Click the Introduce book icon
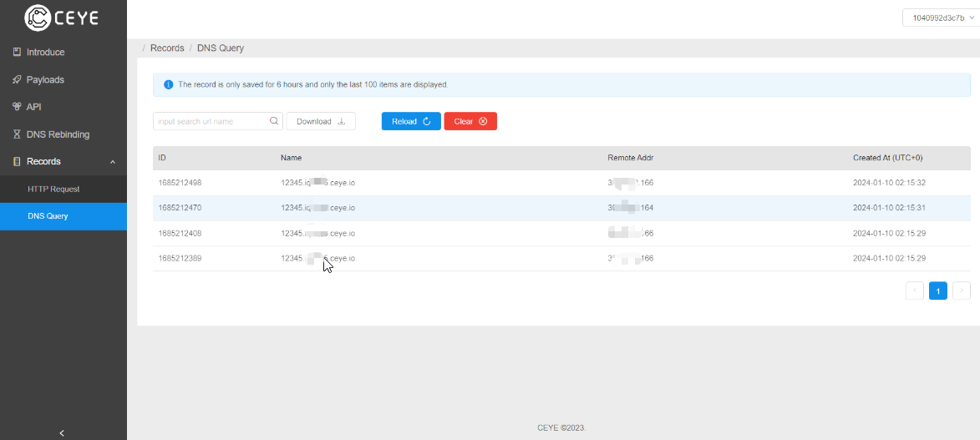980x440 pixels. [18, 52]
